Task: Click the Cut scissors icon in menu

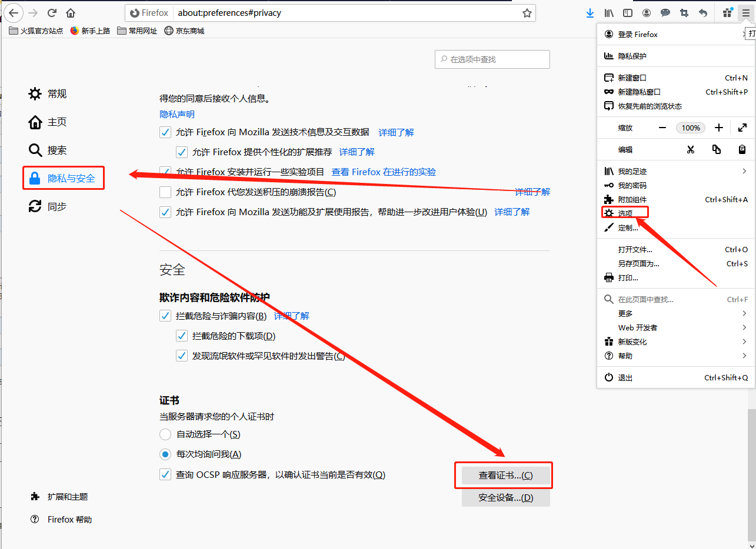Action: click(x=691, y=149)
